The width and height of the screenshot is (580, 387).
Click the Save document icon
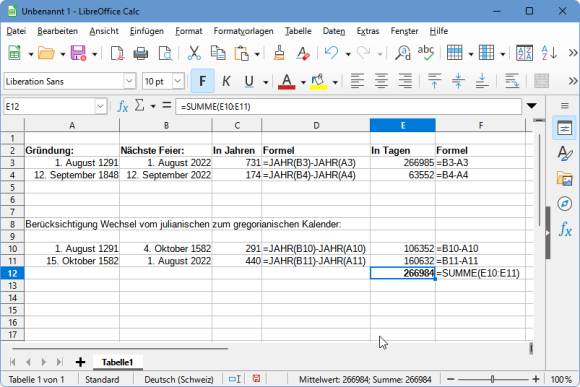coord(78,53)
